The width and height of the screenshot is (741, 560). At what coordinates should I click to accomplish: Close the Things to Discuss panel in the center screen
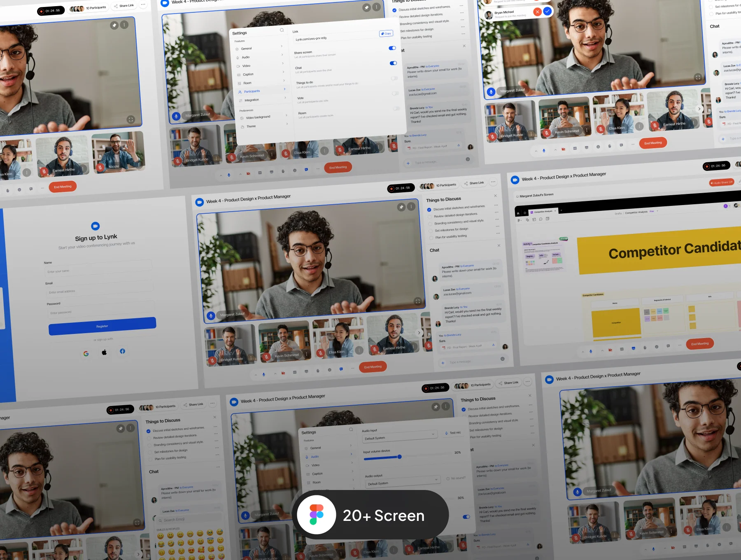point(495,196)
